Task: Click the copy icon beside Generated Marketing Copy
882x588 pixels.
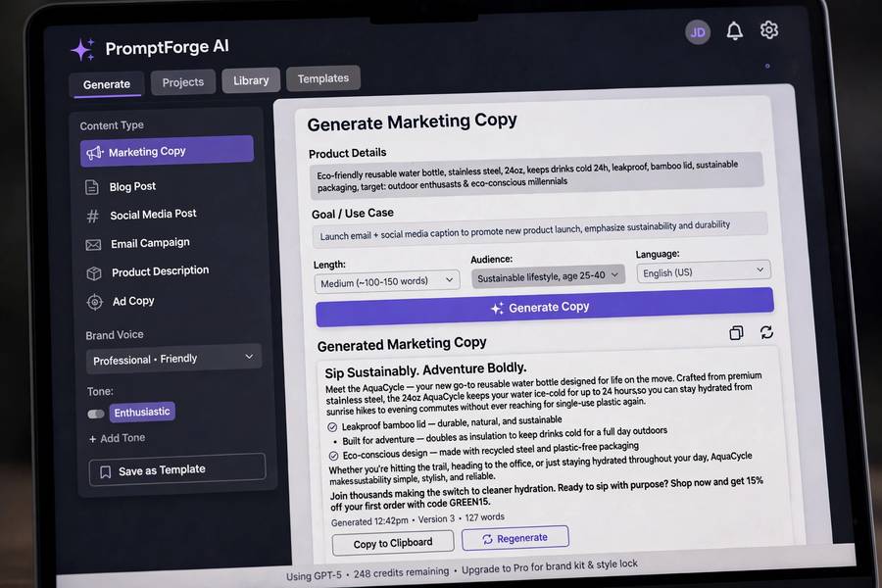Action: (x=736, y=333)
